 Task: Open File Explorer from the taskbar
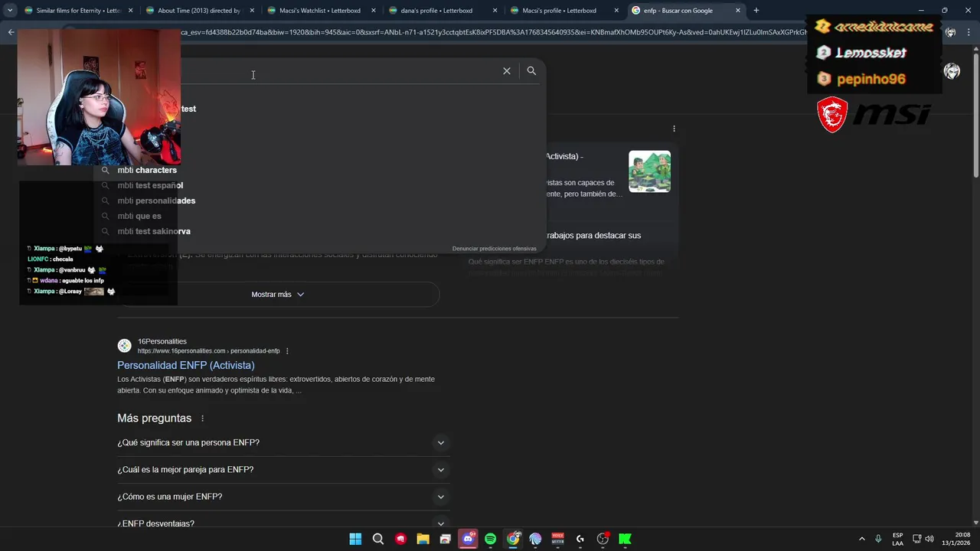423,539
